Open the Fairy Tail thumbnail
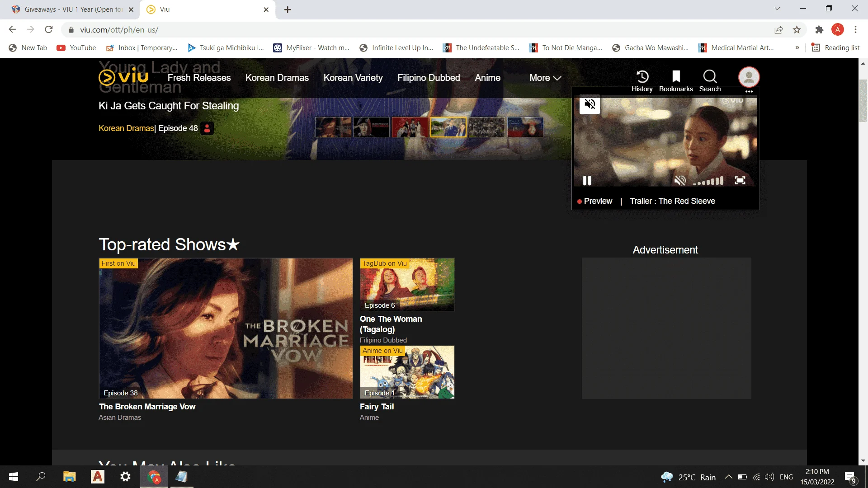Screen dimensions: 868x488 [407, 372]
